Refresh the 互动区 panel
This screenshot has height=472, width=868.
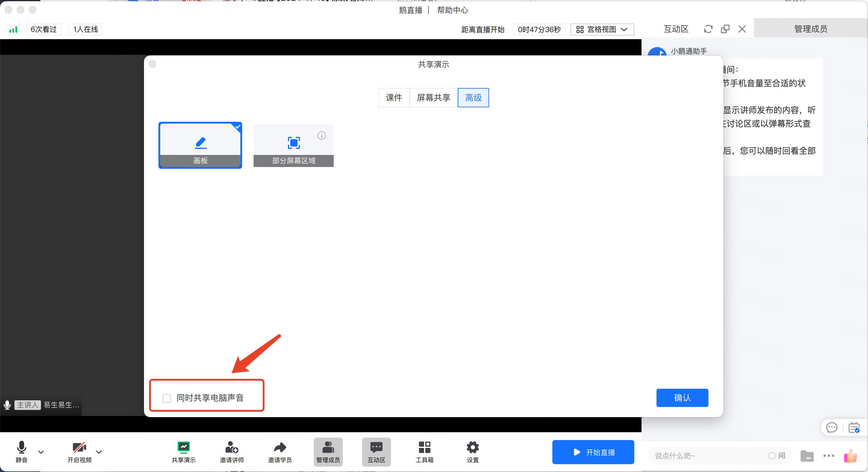tap(708, 29)
